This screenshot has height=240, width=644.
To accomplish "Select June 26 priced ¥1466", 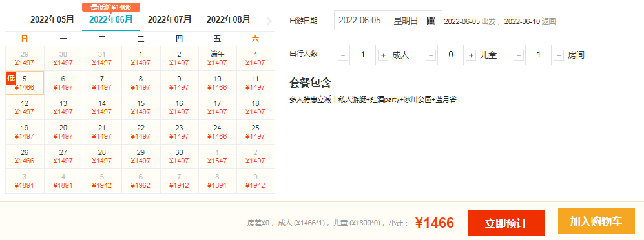I will click(25, 156).
